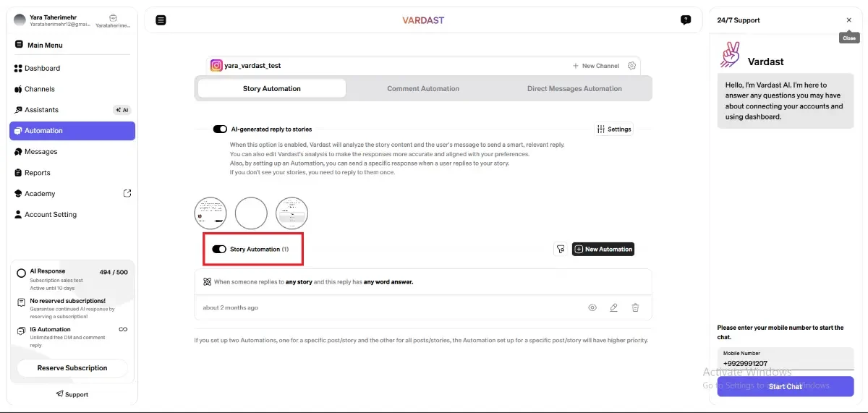Click the Mobile Number input field
The image size is (868, 413).
786,359
